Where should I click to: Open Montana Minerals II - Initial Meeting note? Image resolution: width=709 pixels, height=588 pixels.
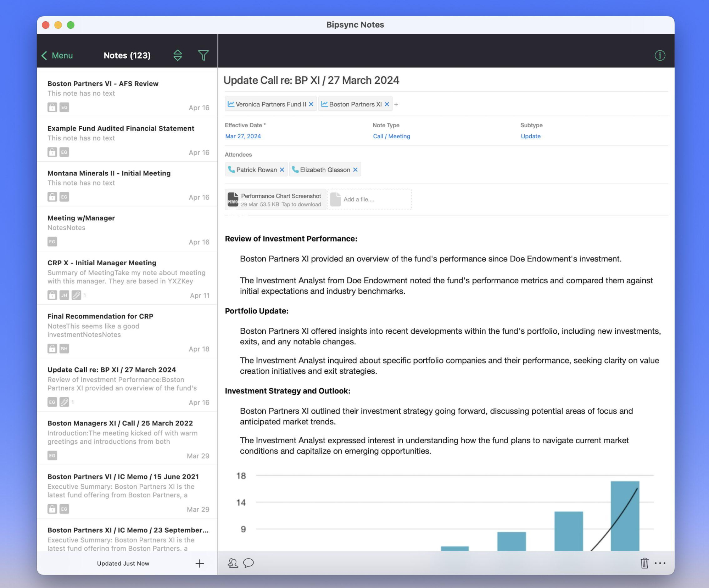pos(127,184)
